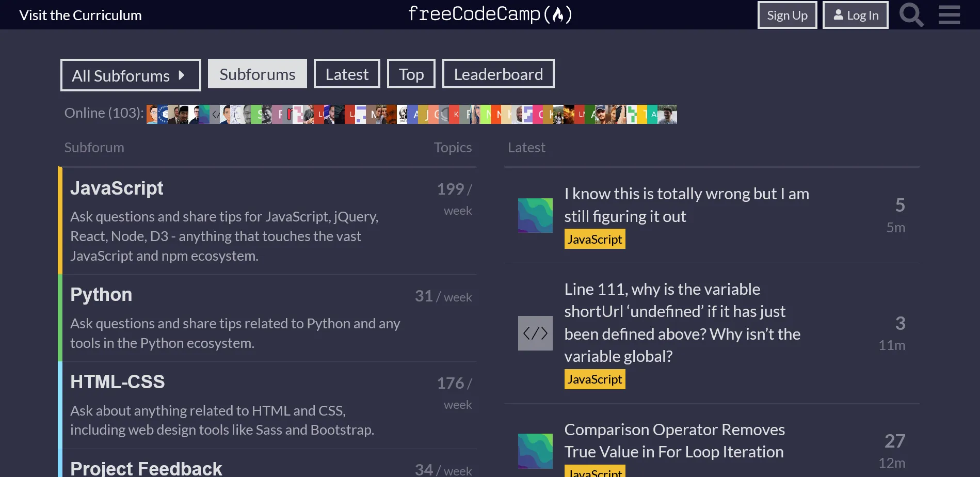Click the 'Latest' column header
This screenshot has width=980, height=477.
click(526, 147)
